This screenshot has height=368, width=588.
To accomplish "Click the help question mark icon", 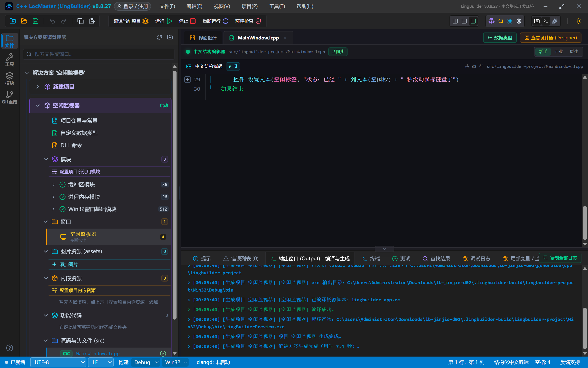I will tap(9, 348).
